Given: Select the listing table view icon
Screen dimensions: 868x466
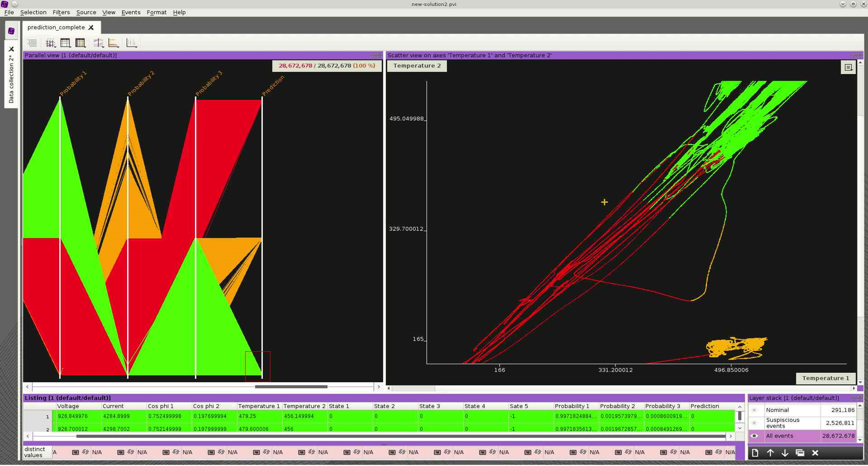Looking at the screenshot, I should [x=65, y=43].
